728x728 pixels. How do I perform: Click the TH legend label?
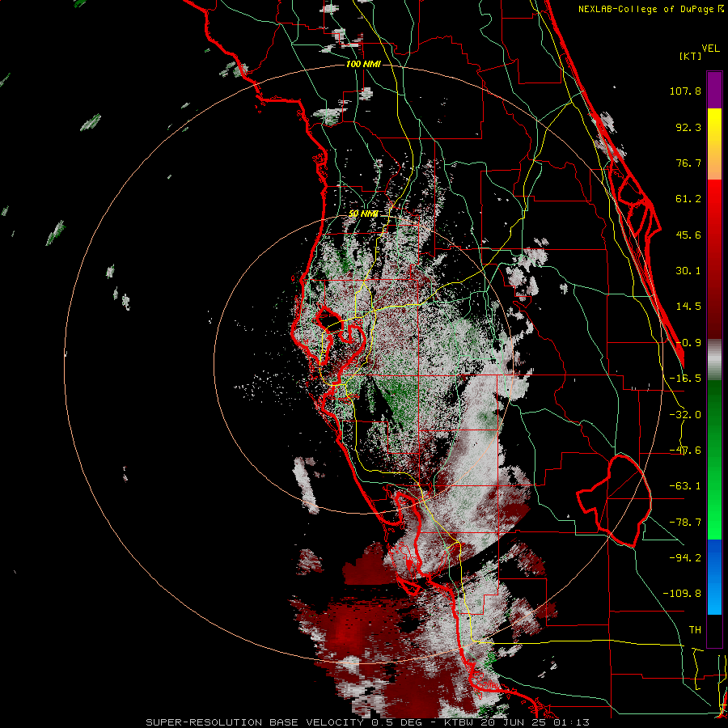tap(695, 630)
